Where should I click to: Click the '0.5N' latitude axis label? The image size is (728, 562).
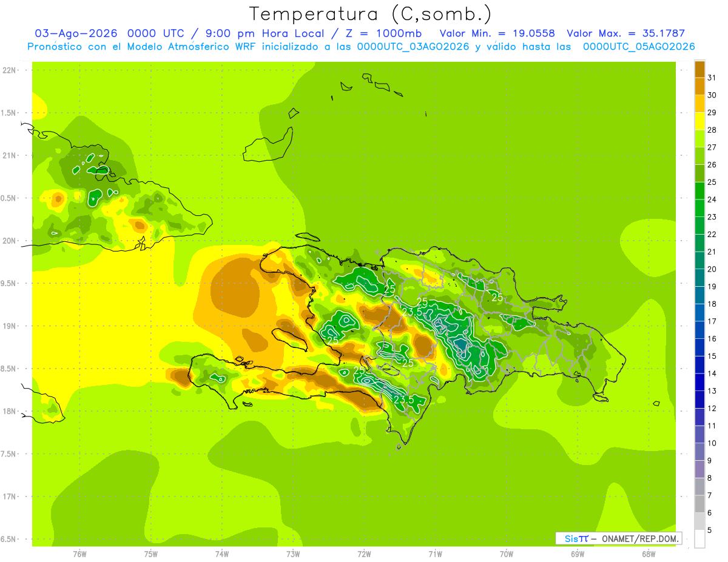8,198
